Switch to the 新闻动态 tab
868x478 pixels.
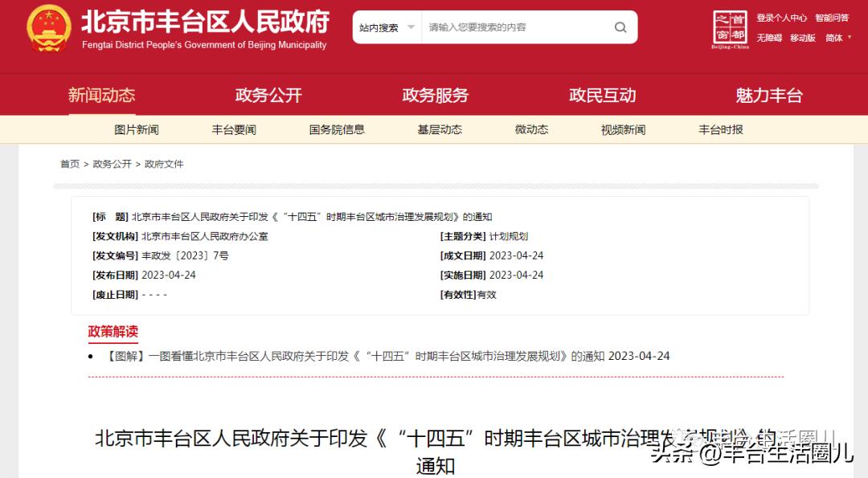point(101,94)
